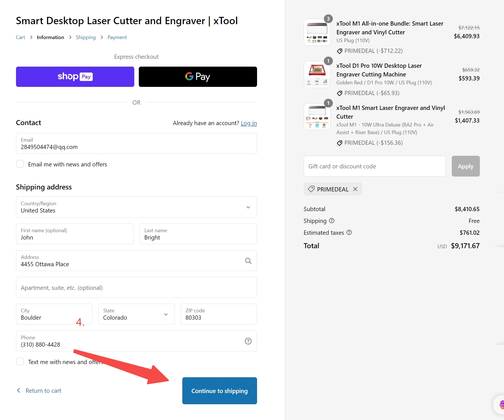Remove the PRIMEDEAL discount code

[x=355, y=189]
